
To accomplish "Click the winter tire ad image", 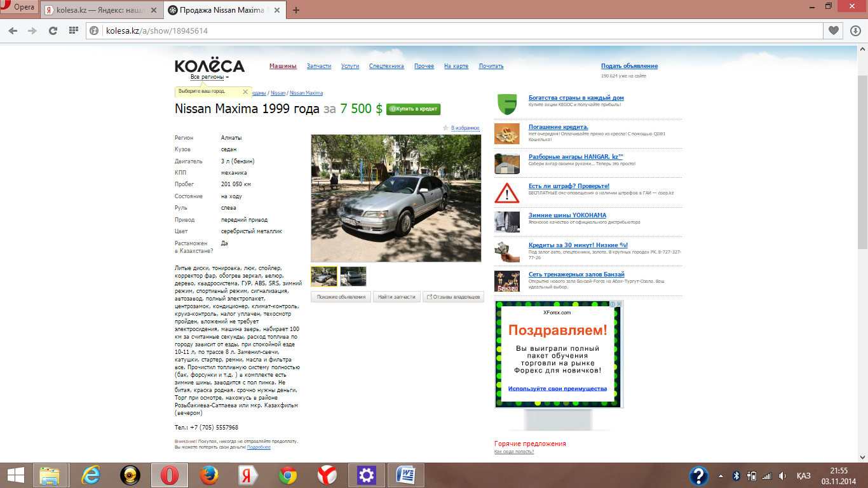I will coord(507,222).
